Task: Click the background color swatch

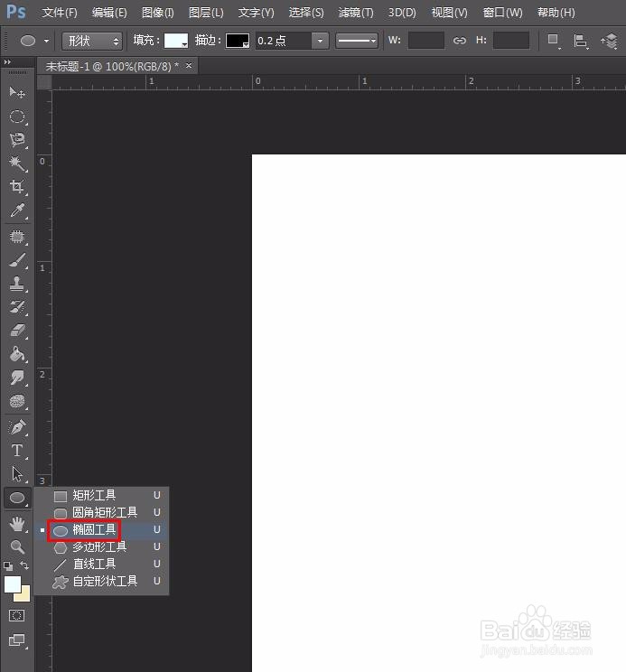Action: 25,596
